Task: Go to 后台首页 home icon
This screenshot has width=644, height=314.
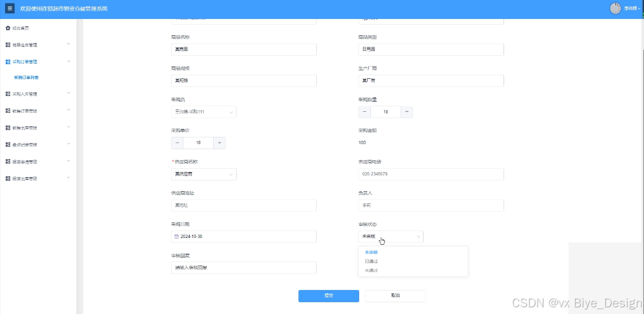Action: pyautogui.click(x=8, y=28)
